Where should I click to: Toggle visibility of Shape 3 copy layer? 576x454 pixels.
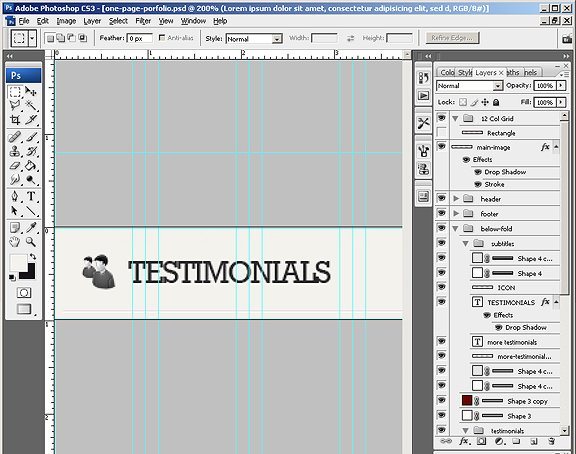click(x=442, y=400)
